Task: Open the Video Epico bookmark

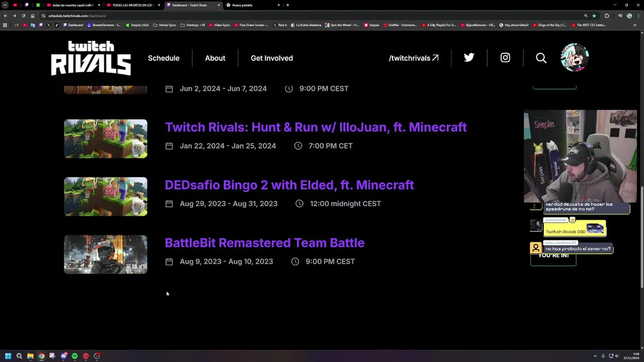Action: click(x=219, y=25)
